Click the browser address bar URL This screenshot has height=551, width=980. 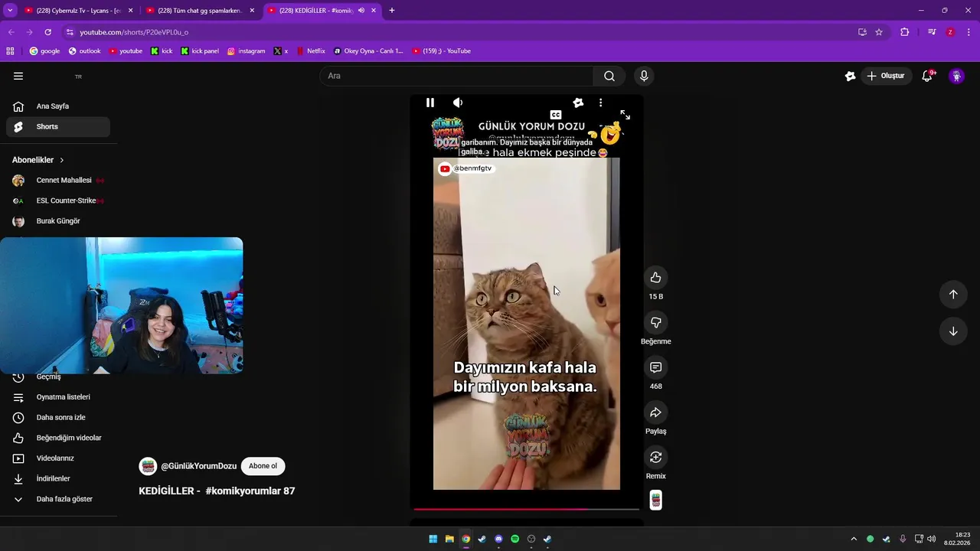click(x=134, y=32)
